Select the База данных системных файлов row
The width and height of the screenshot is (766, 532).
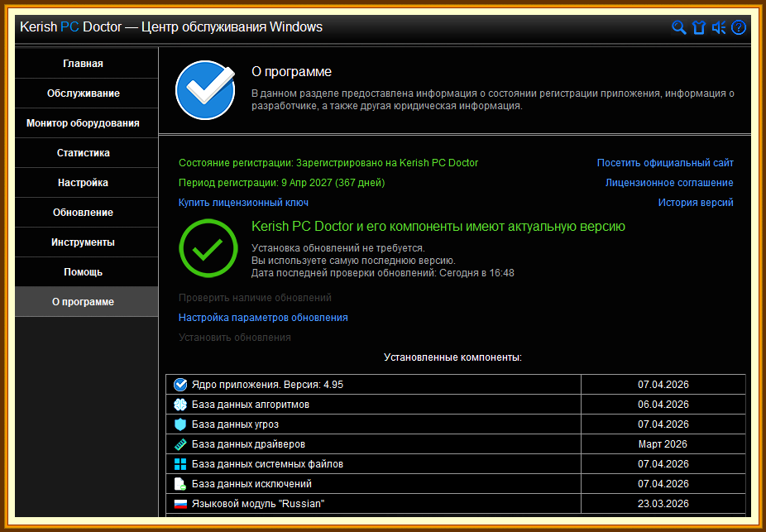456,464
